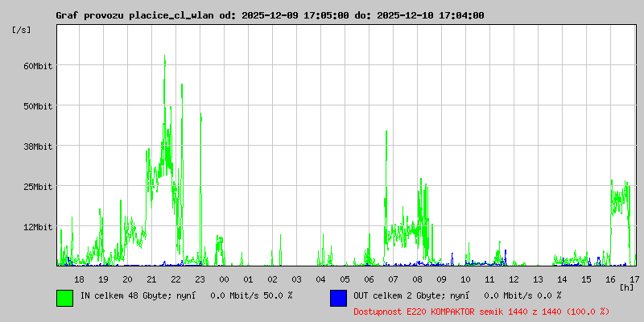Image resolution: width=644 pixels, height=322 pixels.
Task: Click the 25Mbit y-axis label
Action: click(x=38, y=187)
